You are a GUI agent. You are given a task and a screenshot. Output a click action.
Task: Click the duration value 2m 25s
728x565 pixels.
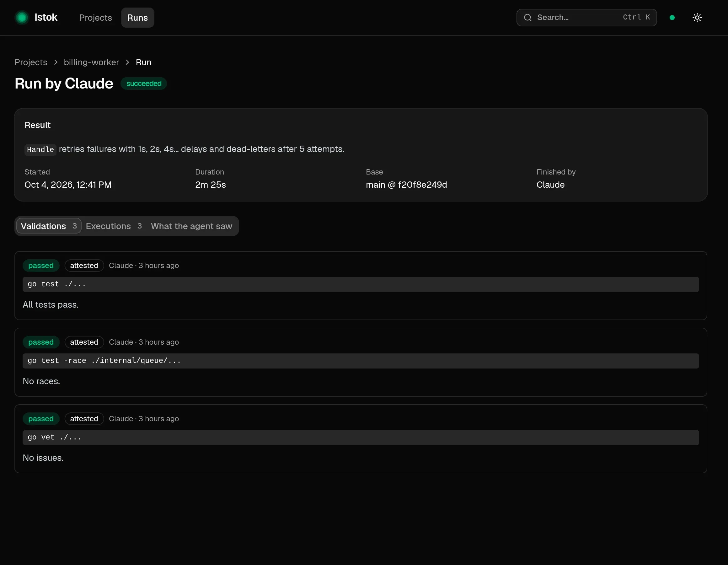coord(210,185)
